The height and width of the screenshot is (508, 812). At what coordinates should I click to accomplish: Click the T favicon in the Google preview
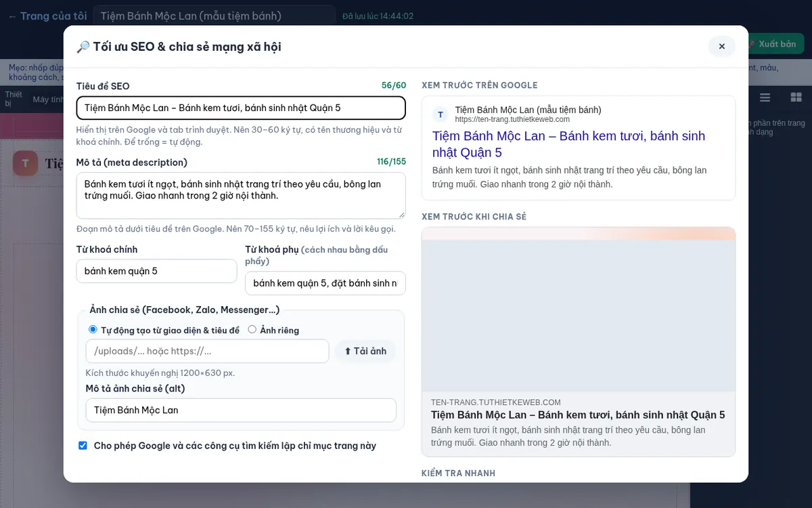pyautogui.click(x=441, y=114)
